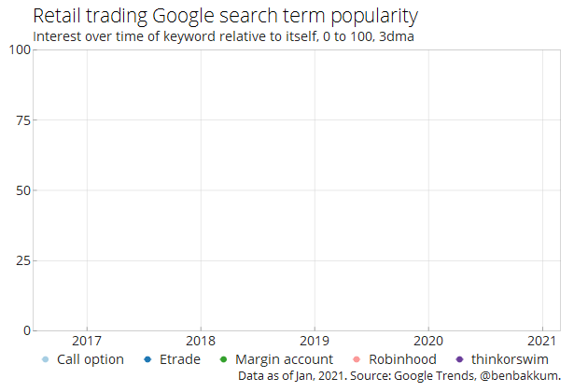Viewport: 574px width, 392px height.
Task: Toggle the Robinhood series label
Action: [402, 359]
